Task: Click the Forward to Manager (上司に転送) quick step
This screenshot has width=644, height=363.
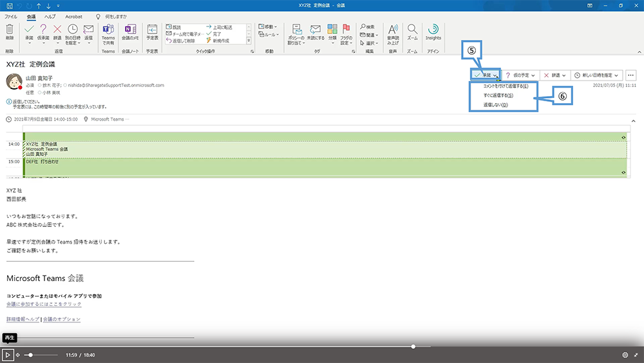Action: pos(220,27)
